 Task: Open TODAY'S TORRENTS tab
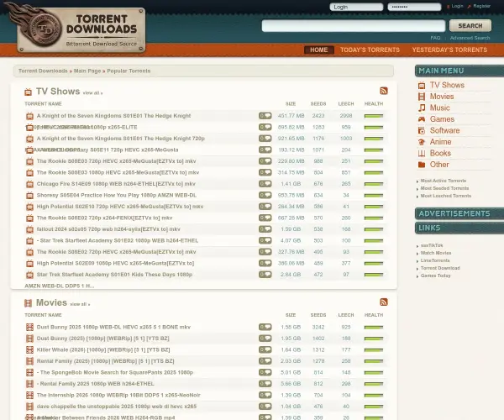370,50
